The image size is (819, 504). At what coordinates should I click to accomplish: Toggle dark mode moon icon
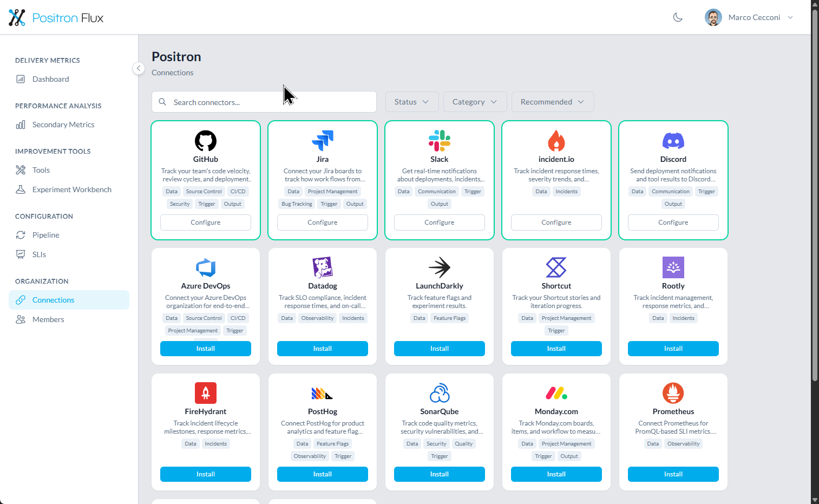(678, 17)
